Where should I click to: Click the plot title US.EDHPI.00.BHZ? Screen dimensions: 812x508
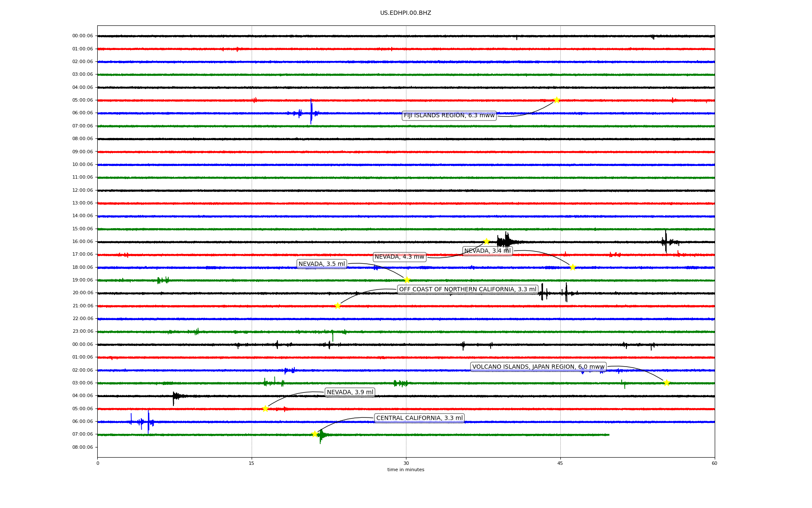[405, 13]
